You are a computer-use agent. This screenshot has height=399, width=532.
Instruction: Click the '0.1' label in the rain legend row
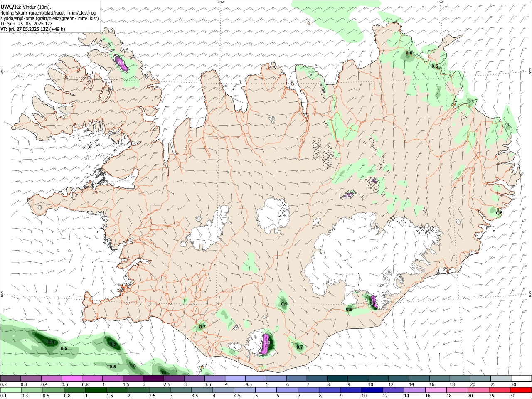point(3,396)
